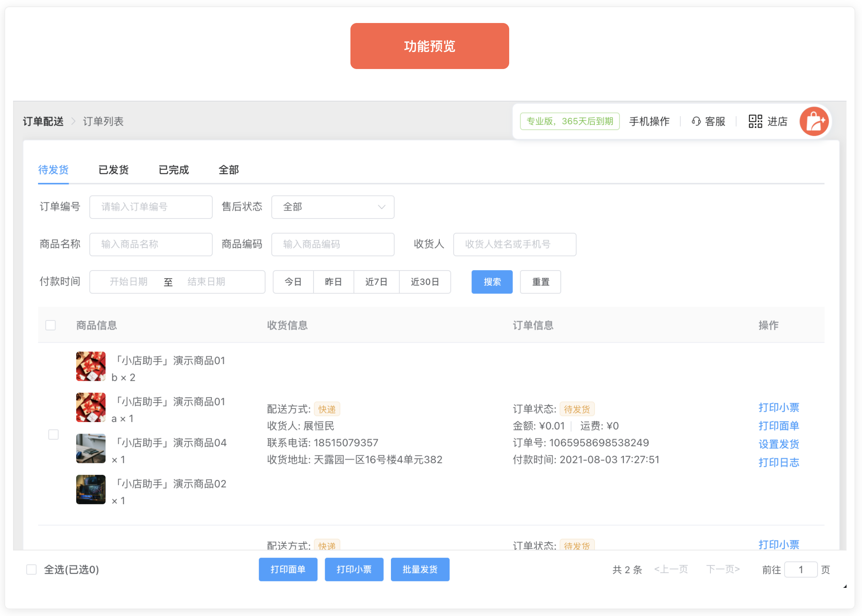Click the 收货信息 column header
Viewport: 862px width, 616px height.
[287, 326]
